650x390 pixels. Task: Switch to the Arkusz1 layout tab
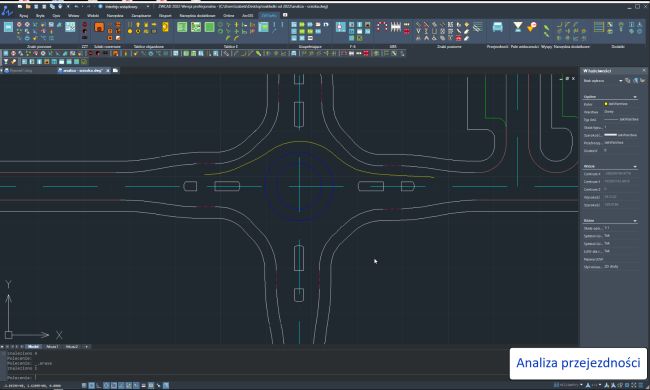(52, 347)
